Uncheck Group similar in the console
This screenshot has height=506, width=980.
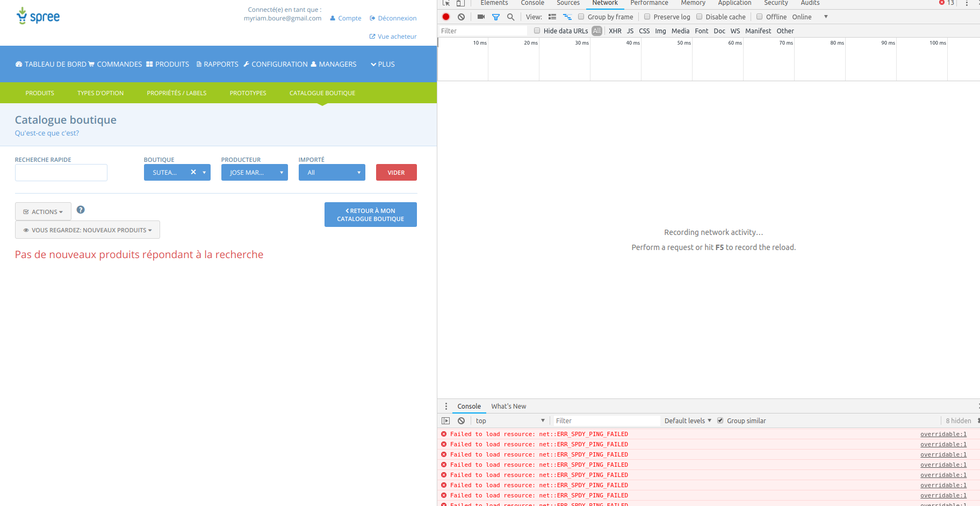point(720,421)
